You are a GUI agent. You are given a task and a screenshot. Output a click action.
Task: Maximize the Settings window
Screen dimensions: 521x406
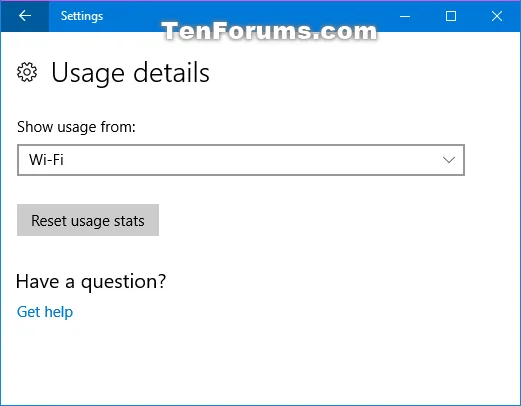point(451,16)
